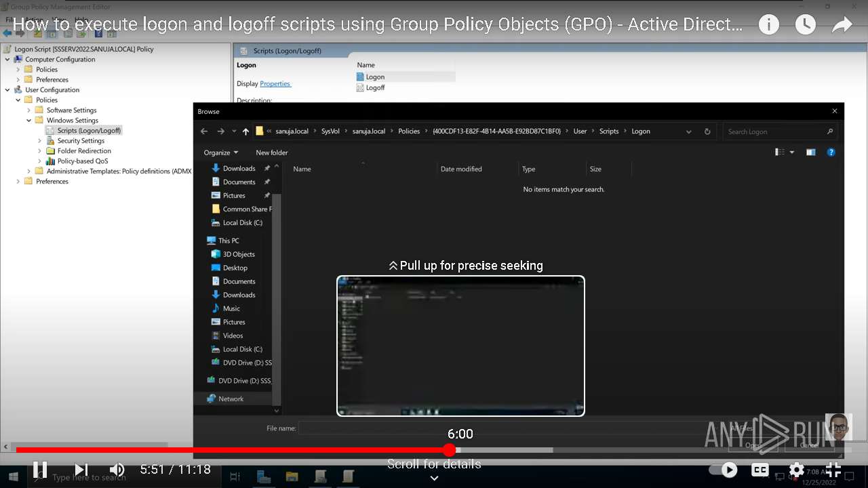Open Downloads under Quick access
The height and width of the screenshot is (488, 868).
pos(239,168)
